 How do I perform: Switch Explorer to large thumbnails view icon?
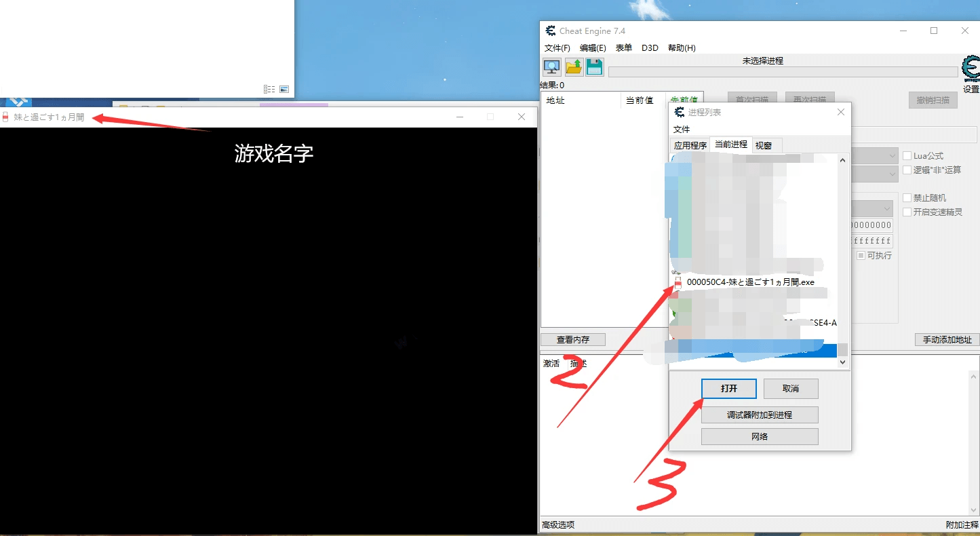(x=284, y=90)
